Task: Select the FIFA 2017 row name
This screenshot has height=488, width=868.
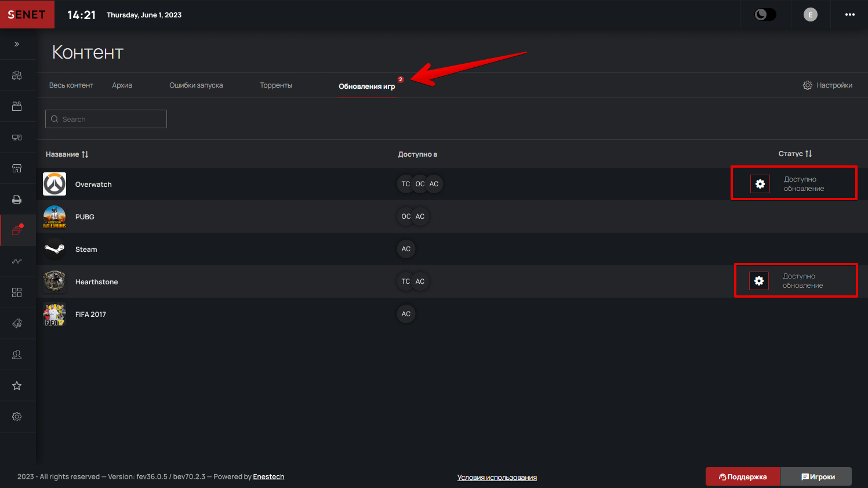Action: (91, 315)
